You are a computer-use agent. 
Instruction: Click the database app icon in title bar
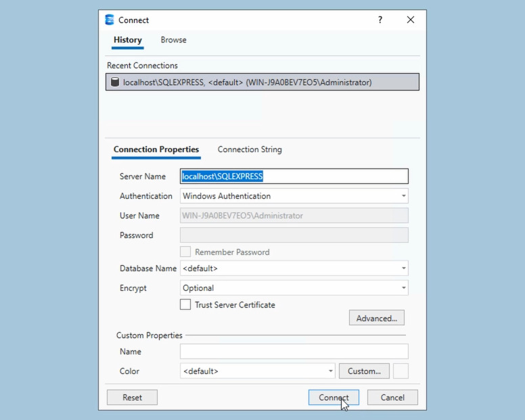pyautogui.click(x=110, y=20)
